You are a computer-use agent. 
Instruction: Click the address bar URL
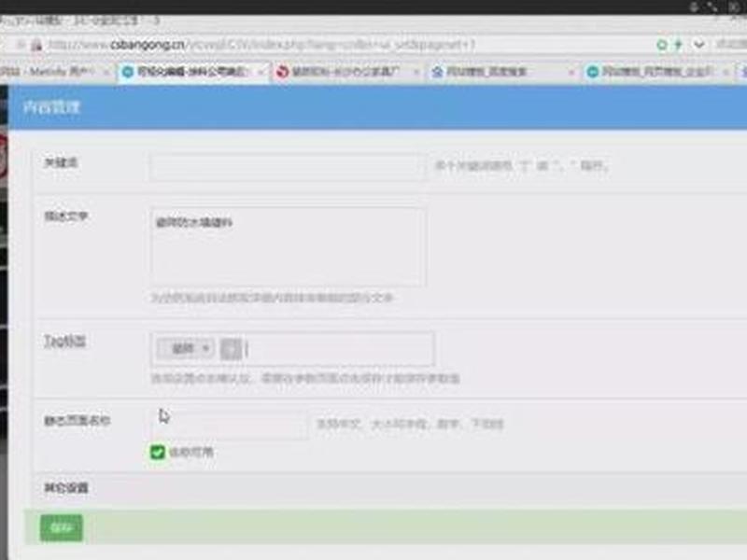pos(262,45)
